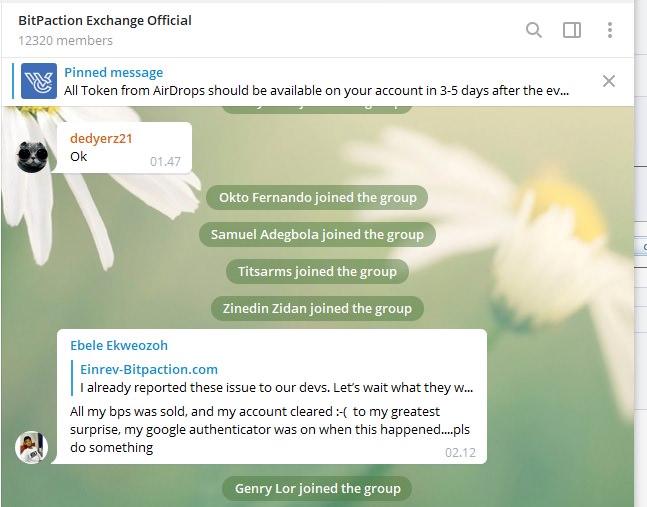Click Titsarms joined the group notice
This screenshot has height=507, width=647.
click(x=317, y=271)
